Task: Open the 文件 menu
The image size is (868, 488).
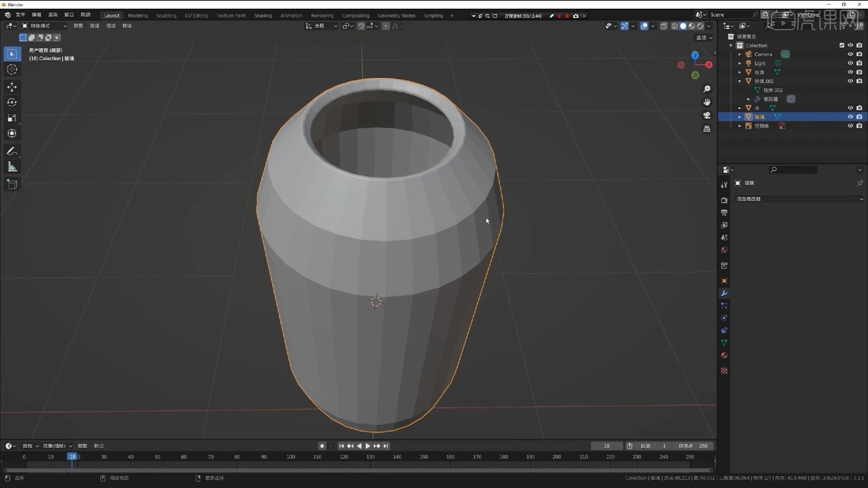Action: click(20, 15)
